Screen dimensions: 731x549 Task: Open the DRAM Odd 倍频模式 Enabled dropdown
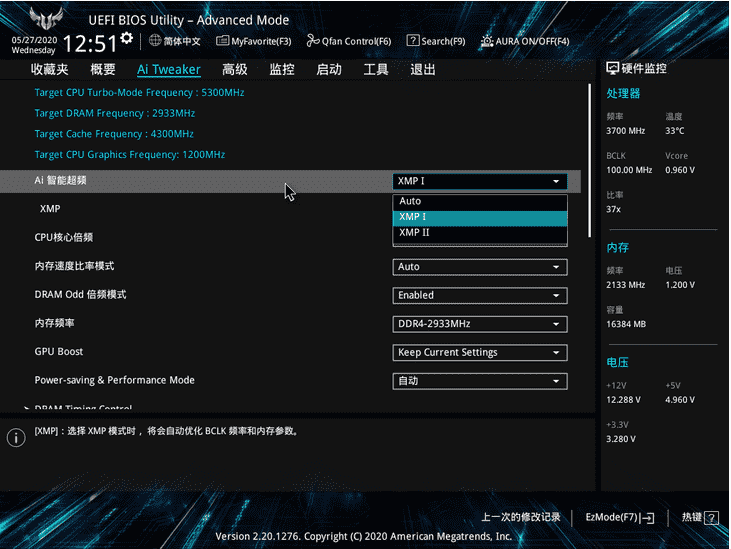480,295
